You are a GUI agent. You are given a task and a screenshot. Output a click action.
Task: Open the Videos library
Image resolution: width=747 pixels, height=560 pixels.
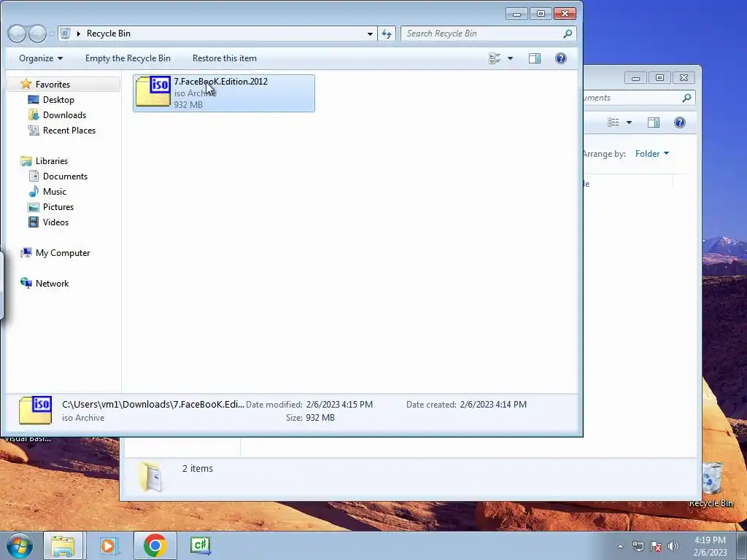tap(55, 222)
